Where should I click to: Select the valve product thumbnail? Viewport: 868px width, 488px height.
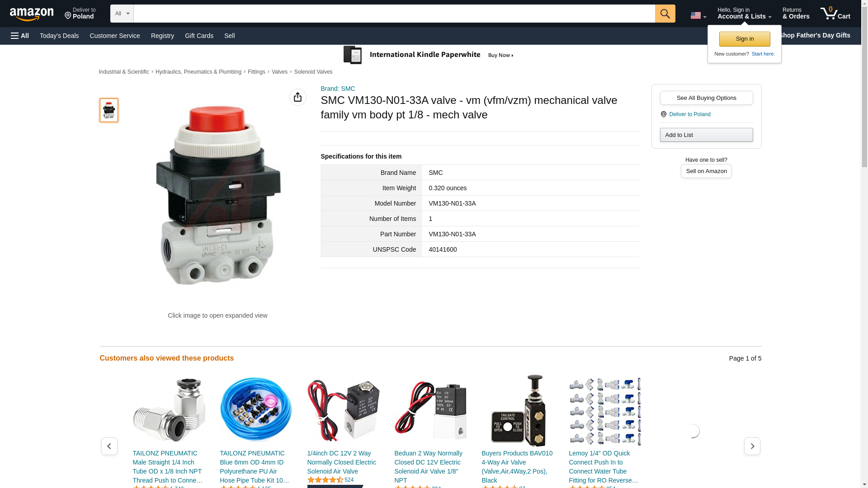point(109,110)
